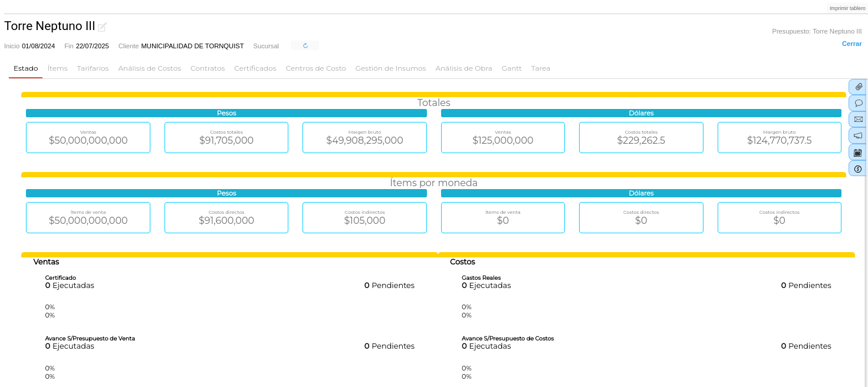868x387 pixels.
Task: Switch to the Ítems tab
Action: point(58,68)
